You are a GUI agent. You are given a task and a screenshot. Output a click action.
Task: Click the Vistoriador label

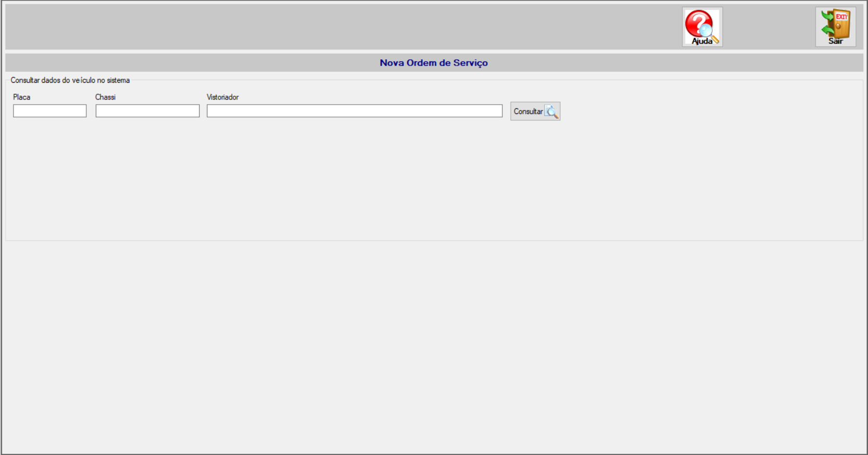[223, 97]
